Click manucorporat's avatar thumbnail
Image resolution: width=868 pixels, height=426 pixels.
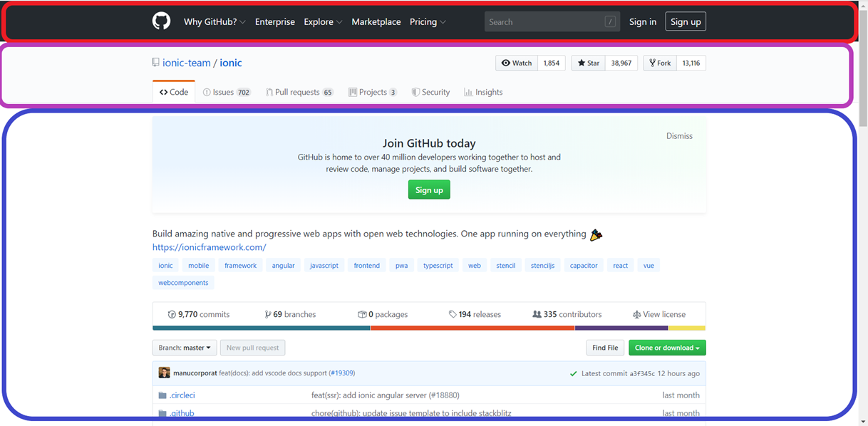[164, 373]
